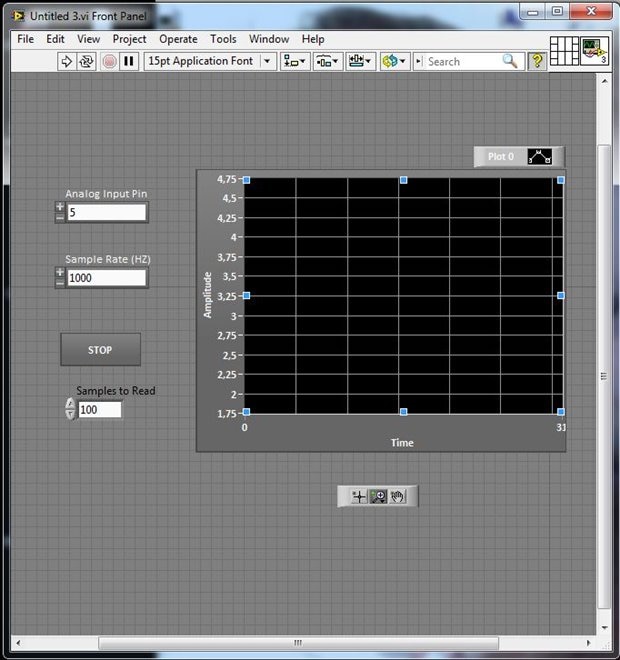The height and width of the screenshot is (660, 620).
Task: Click the search magnifier icon
Action: click(510, 61)
